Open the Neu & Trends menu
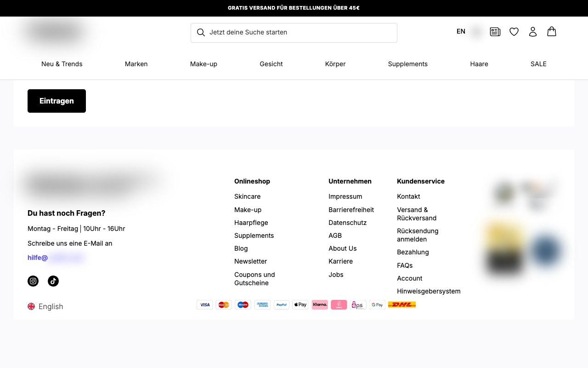Screen dimensions: 588x368 click(x=62, y=64)
